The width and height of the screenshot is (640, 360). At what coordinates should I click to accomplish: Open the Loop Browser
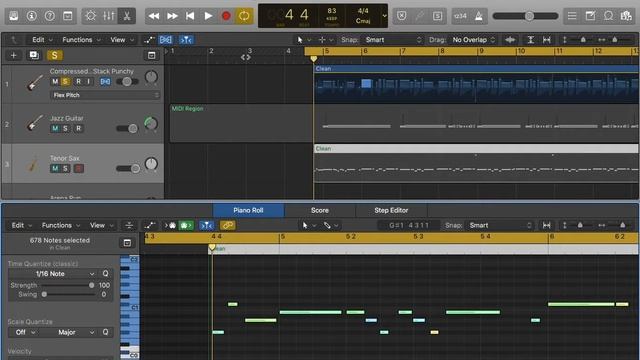coord(608,16)
